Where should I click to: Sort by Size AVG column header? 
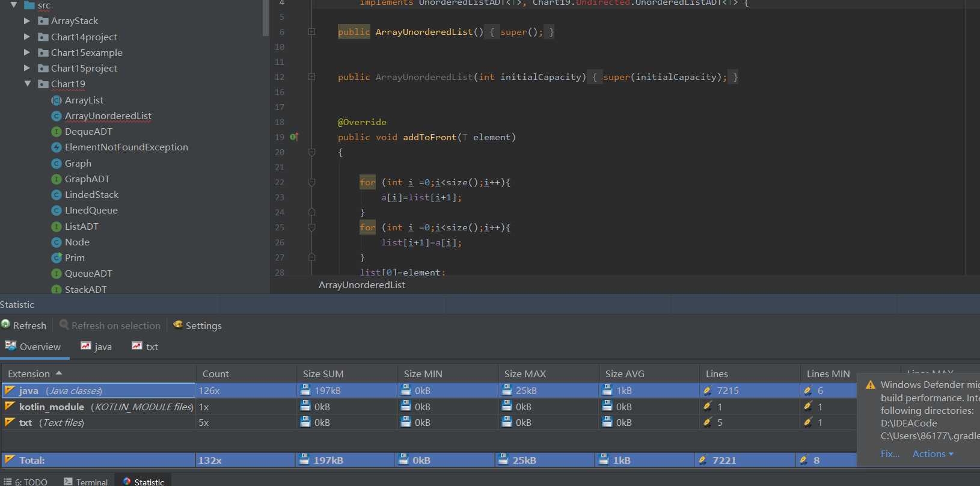click(x=649, y=374)
